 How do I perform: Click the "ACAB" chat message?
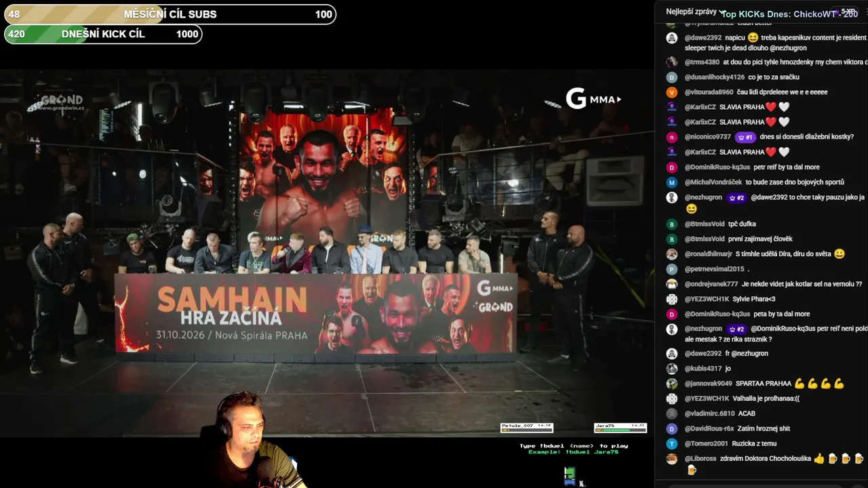coord(747,413)
